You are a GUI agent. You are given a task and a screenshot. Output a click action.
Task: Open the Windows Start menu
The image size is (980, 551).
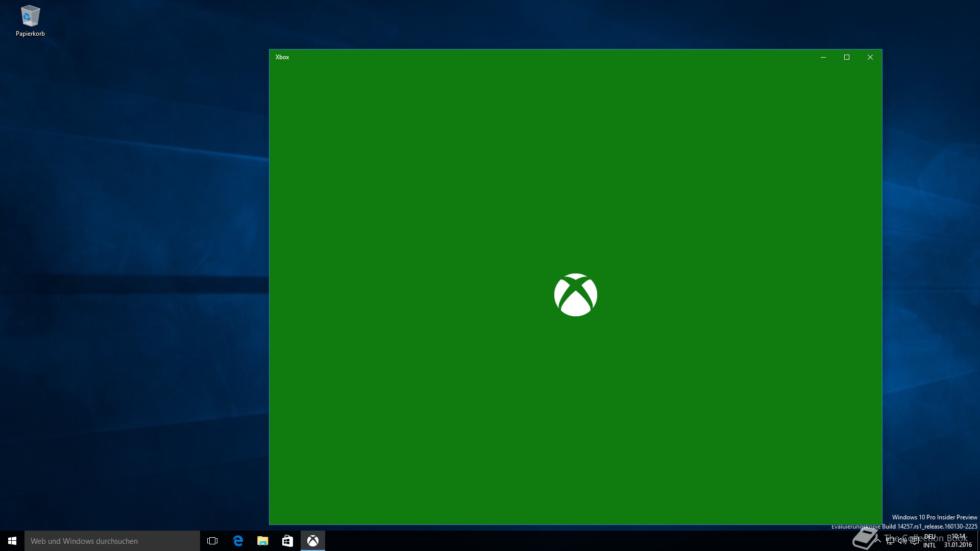pyautogui.click(x=12, y=541)
